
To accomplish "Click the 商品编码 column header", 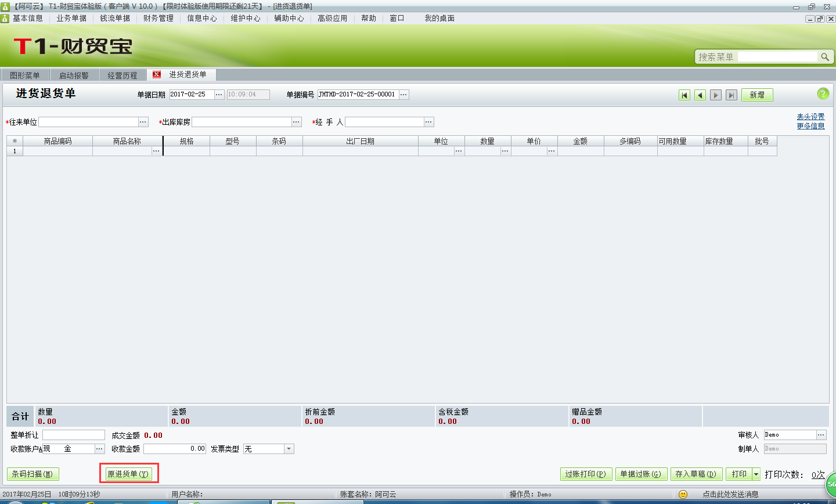I will (57, 141).
